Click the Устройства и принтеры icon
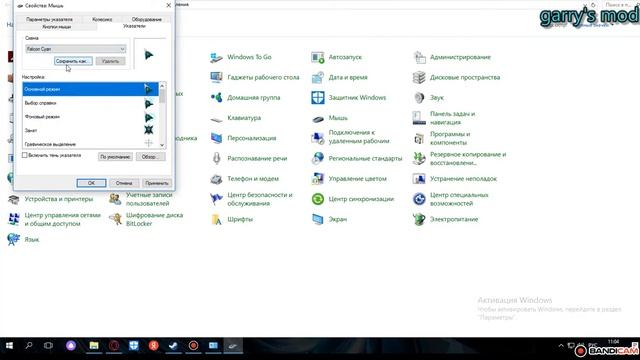 click(x=13, y=199)
